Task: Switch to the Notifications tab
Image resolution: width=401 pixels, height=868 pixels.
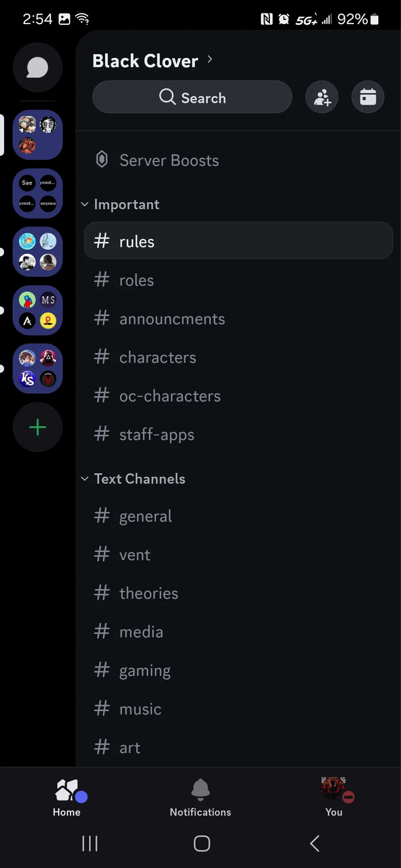Action: [200, 798]
